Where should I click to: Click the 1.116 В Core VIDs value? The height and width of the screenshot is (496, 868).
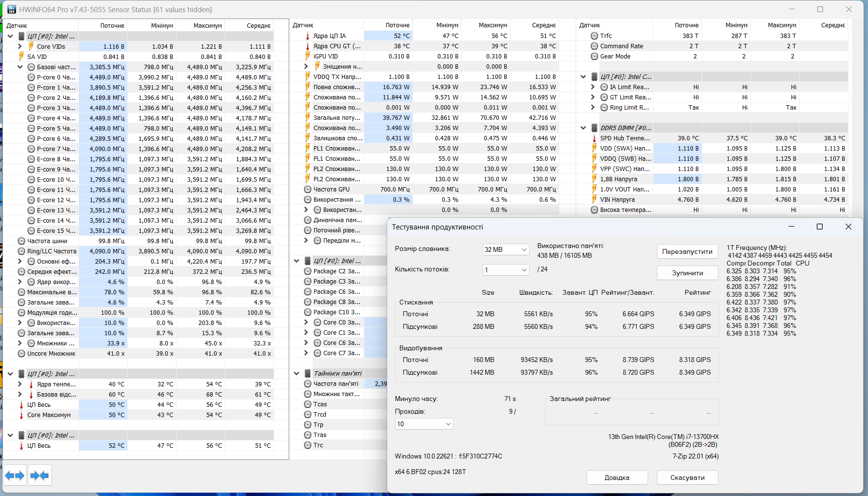[x=114, y=46]
